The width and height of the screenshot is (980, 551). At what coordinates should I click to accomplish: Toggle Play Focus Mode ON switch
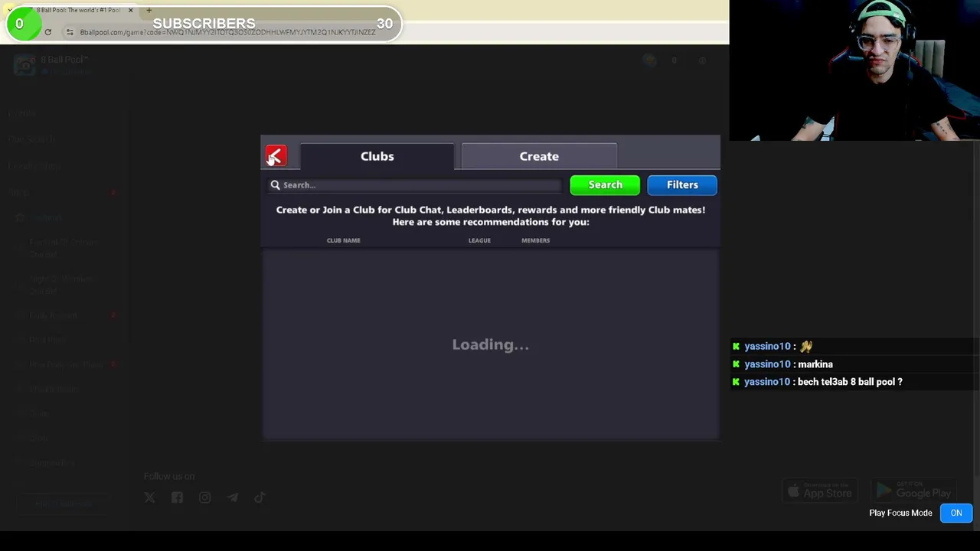click(956, 514)
